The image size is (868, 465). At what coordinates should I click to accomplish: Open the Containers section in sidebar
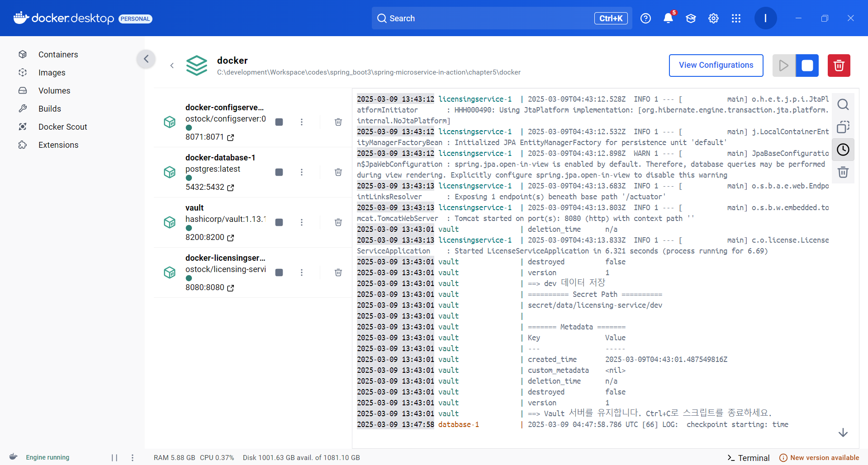58,54
